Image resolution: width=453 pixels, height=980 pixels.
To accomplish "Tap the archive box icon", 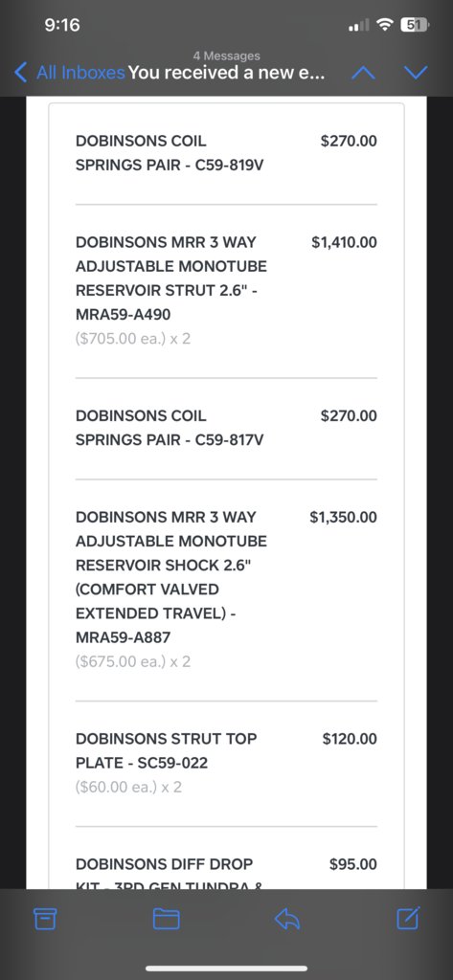I will [x=45, y=918].
